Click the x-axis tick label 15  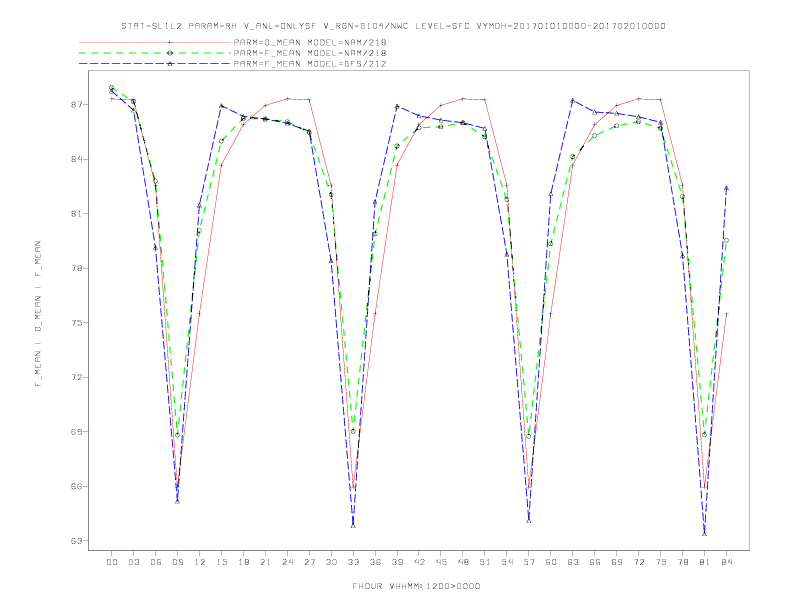click(222, 562)
